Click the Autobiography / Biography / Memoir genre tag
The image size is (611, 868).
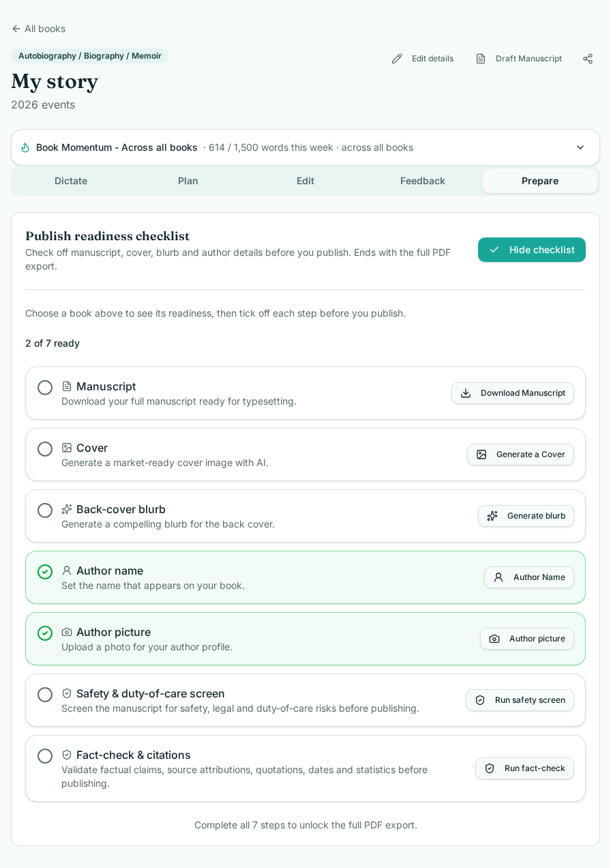click(90, 56)
